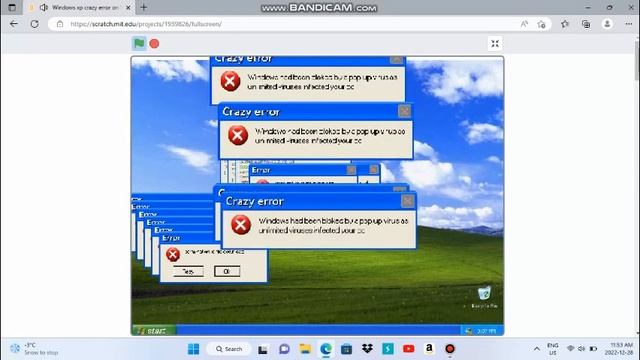
Task: Close the topmost cut-off Crazy error dialog
Action: click(396, 60)
